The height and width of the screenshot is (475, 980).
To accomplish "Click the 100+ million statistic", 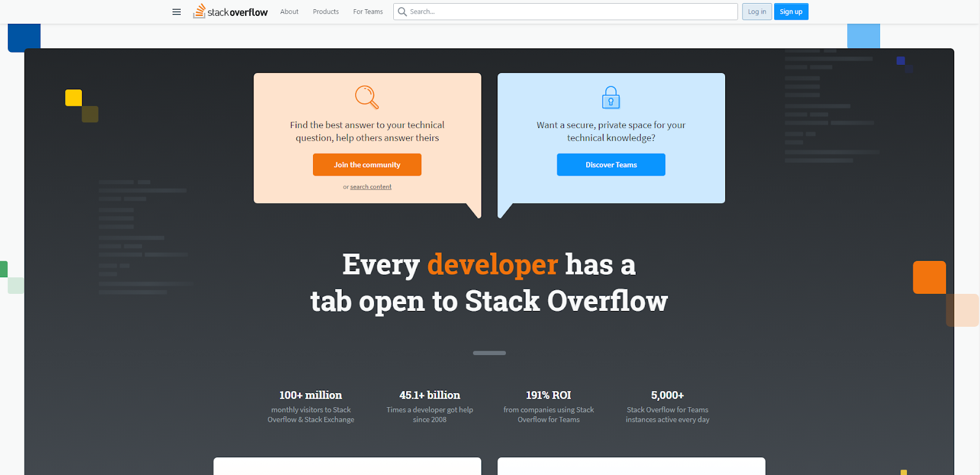I will click(x=311, y=395).
